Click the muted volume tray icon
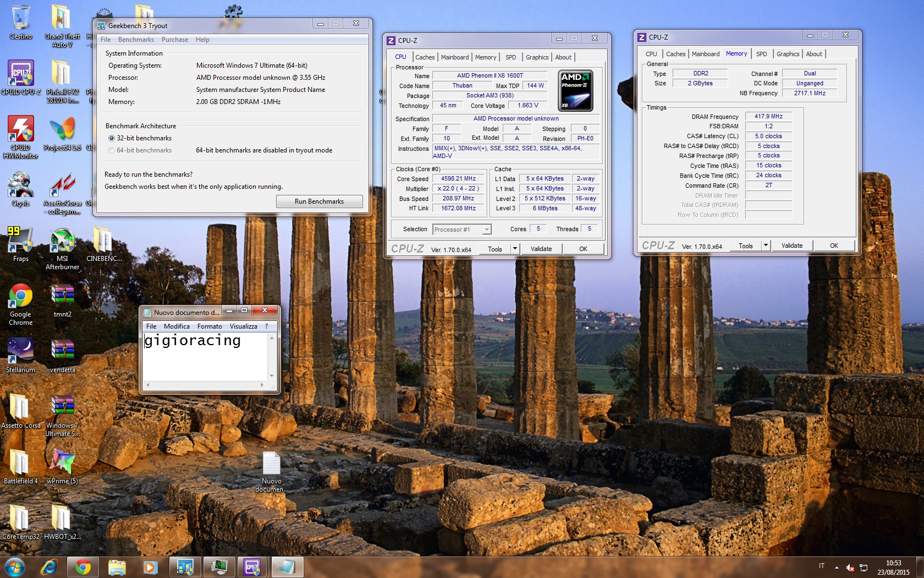 [850, 568]
